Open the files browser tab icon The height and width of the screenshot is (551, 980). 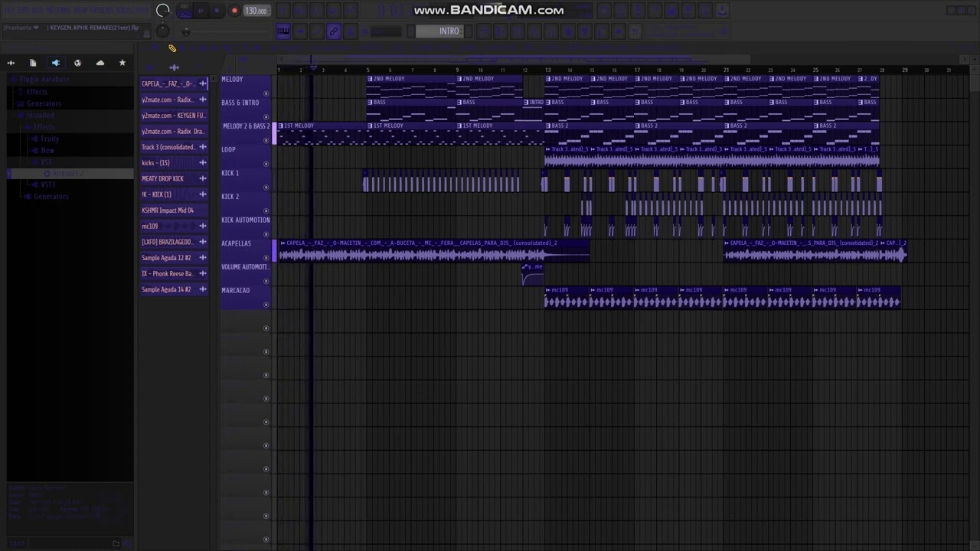(x=33, y=63)
